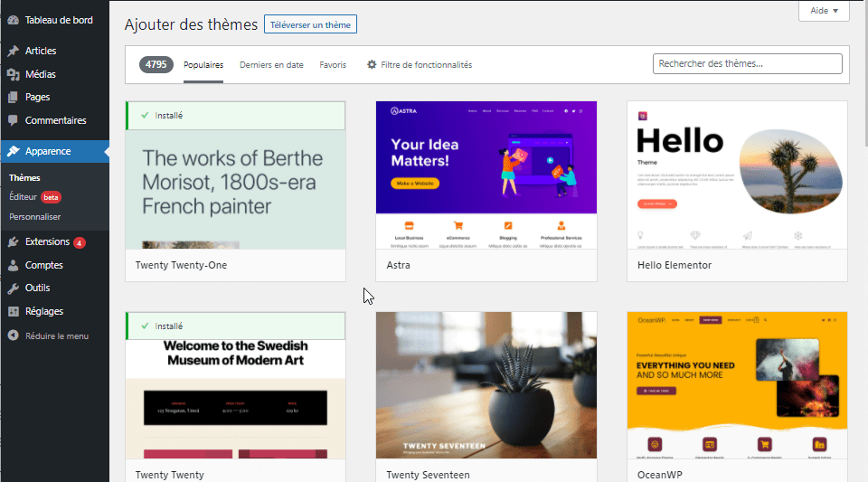The height and width of the screenshot is (482, 868).
Task: Click the Ajouter des thèmes page heading
Action: coord(191,24)
